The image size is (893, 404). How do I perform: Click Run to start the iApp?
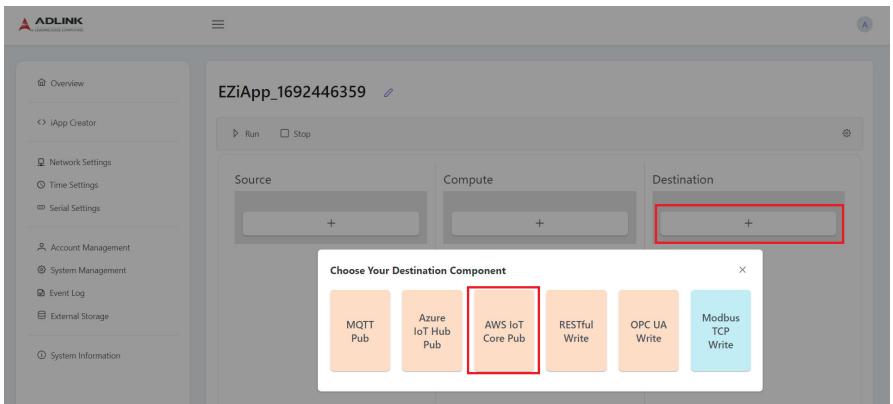pos(246,134)
